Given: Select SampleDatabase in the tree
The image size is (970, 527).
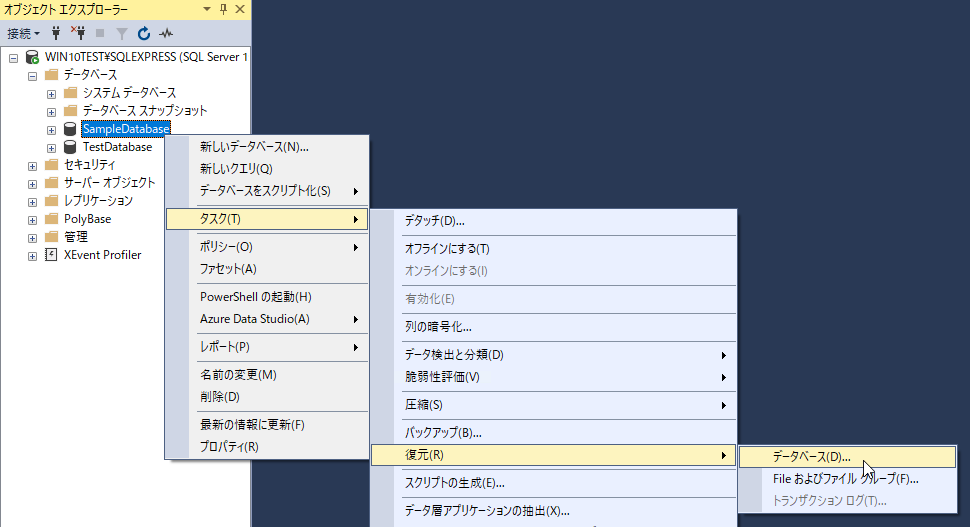Looking at the screenshot, I should [x=126, y=129].
